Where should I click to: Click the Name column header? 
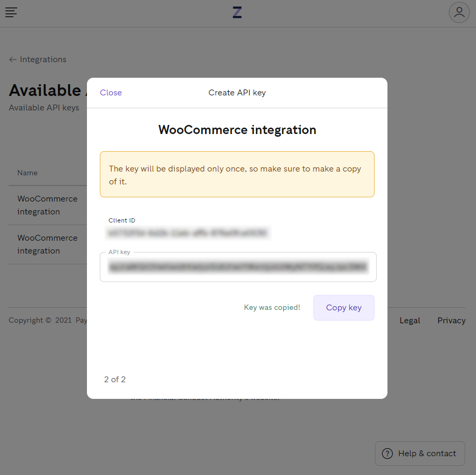tap(27, 173)
